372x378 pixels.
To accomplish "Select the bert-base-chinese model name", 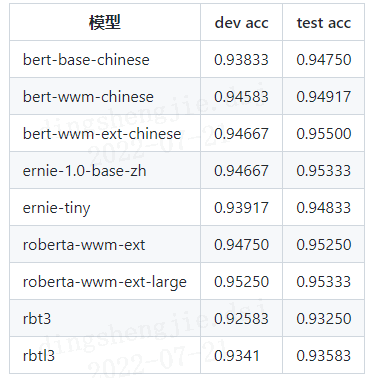I will click(x=86, y=60).
